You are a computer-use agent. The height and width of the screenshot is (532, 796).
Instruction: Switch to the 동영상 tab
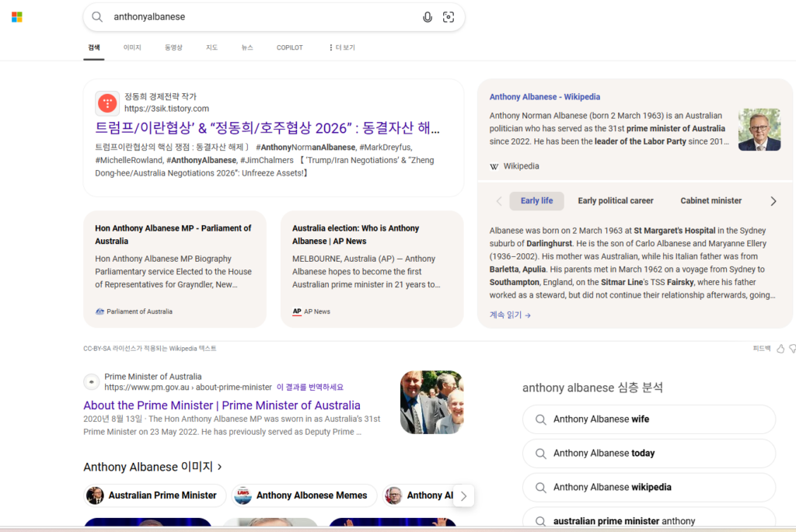(173, 47)
